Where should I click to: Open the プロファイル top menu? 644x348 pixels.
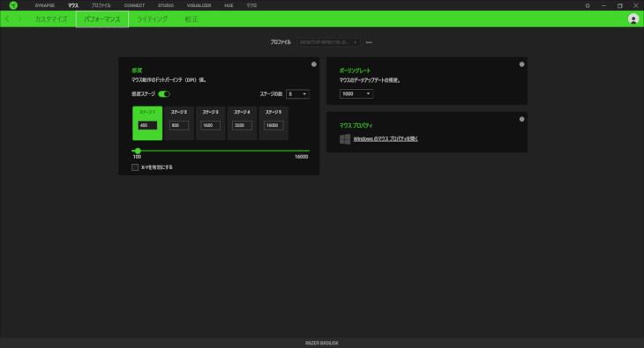(101, 5)
